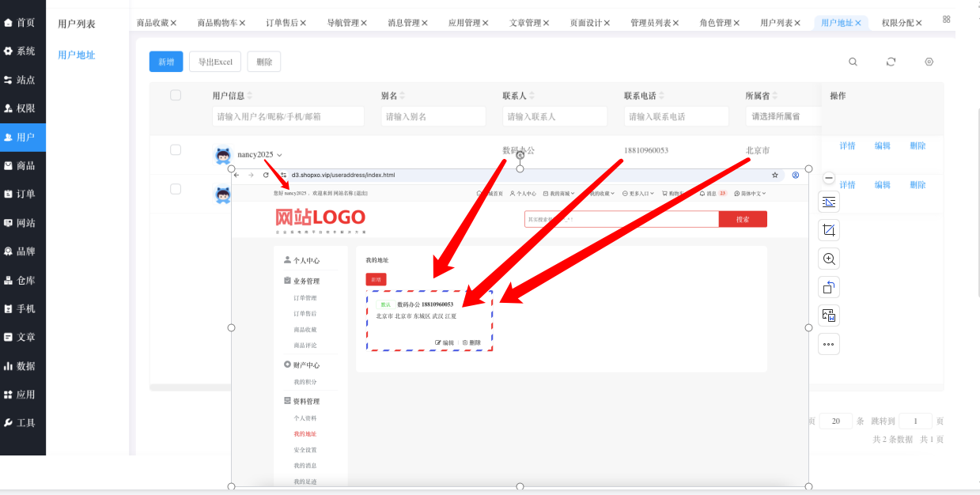Open the table column settings gear
This screenshot has height=495, width=980.
tap(929, 62)
